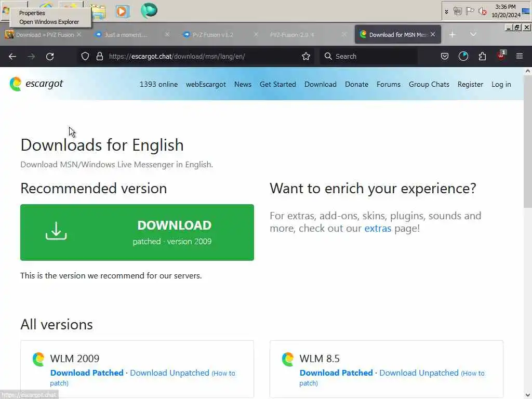Click Download Patched under WLM 8.5

(x=336, y=373)
